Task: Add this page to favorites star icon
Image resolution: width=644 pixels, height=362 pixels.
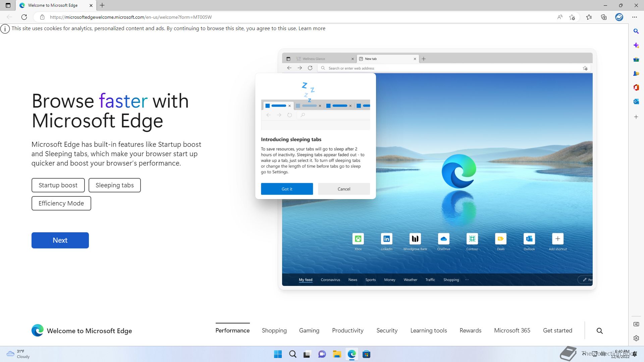Action: pos(572,17)
